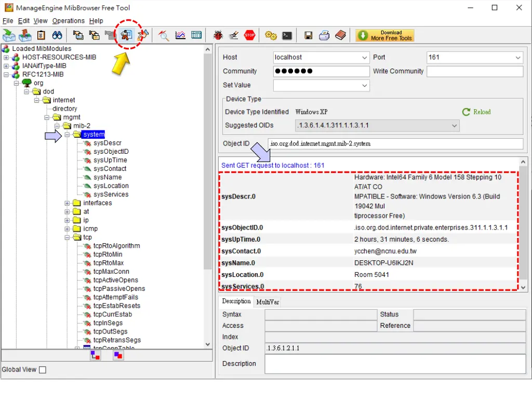Select the tcpRtoAlgorithm tree node
This screenshot has width=532, height=399.
coord(116,246)
